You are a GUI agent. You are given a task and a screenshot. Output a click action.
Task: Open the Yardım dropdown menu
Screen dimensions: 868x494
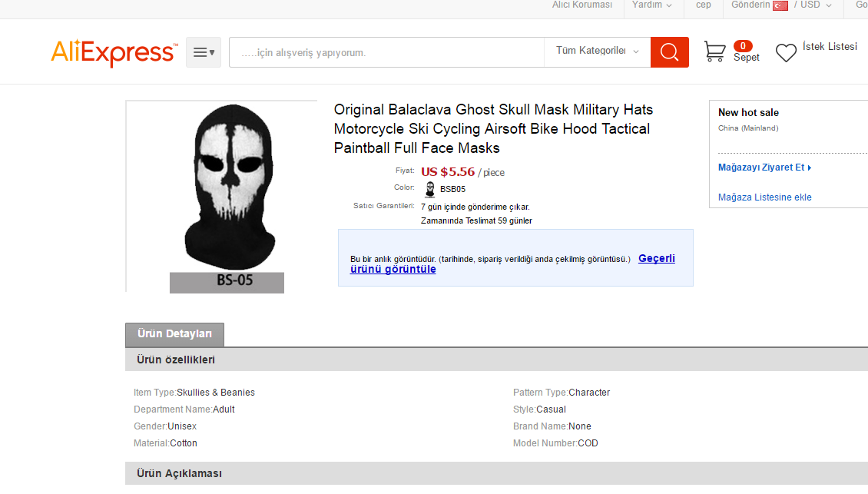651,5
